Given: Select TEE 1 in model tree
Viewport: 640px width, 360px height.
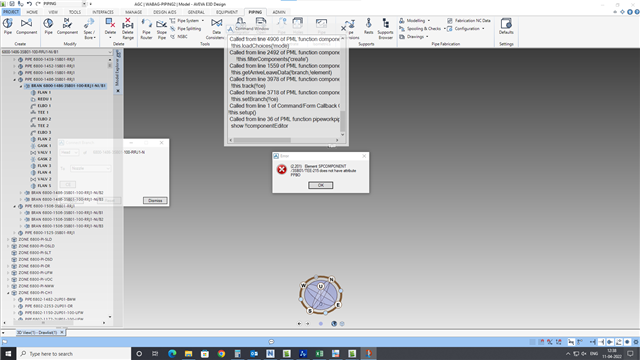Looking at the screenshot, I should pyautogui.click(x=43, y=112).
